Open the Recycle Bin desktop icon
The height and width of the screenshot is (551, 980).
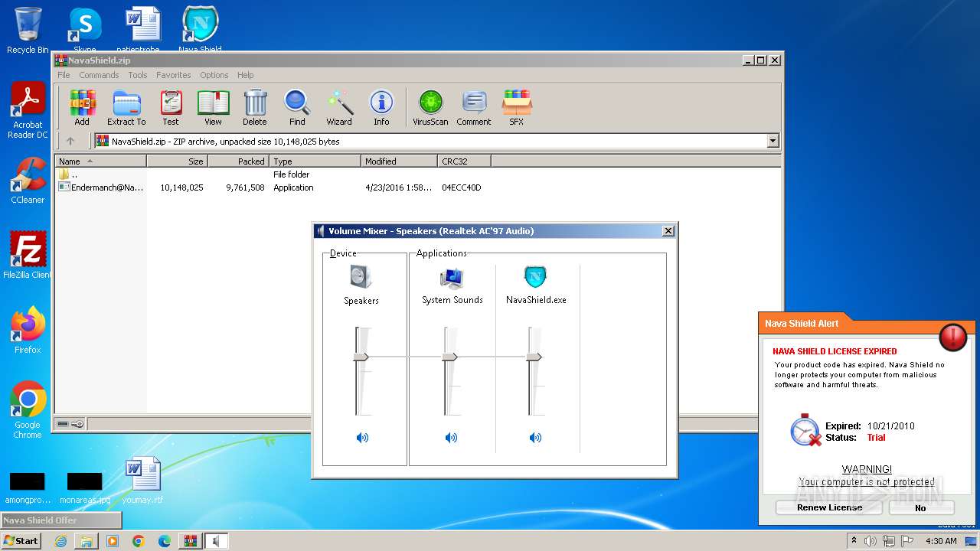pyautogui.click(x=28, y=31)
